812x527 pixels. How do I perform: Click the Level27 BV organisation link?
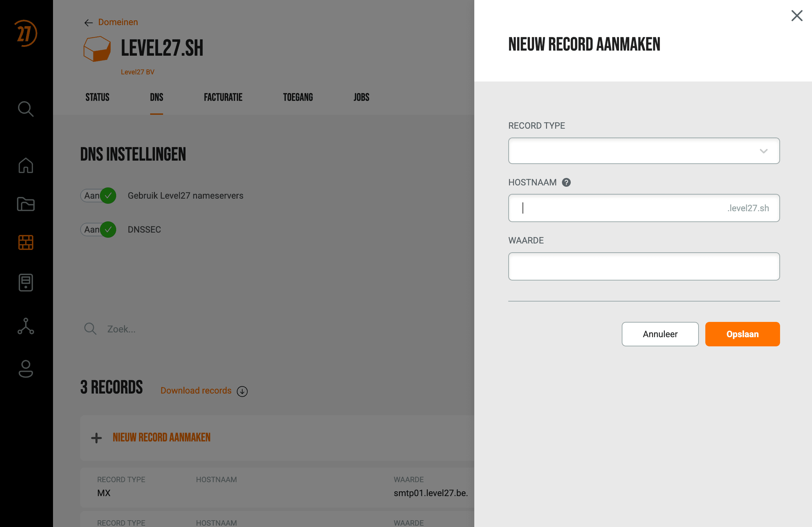pyautogui.click(x=138, y=72)
